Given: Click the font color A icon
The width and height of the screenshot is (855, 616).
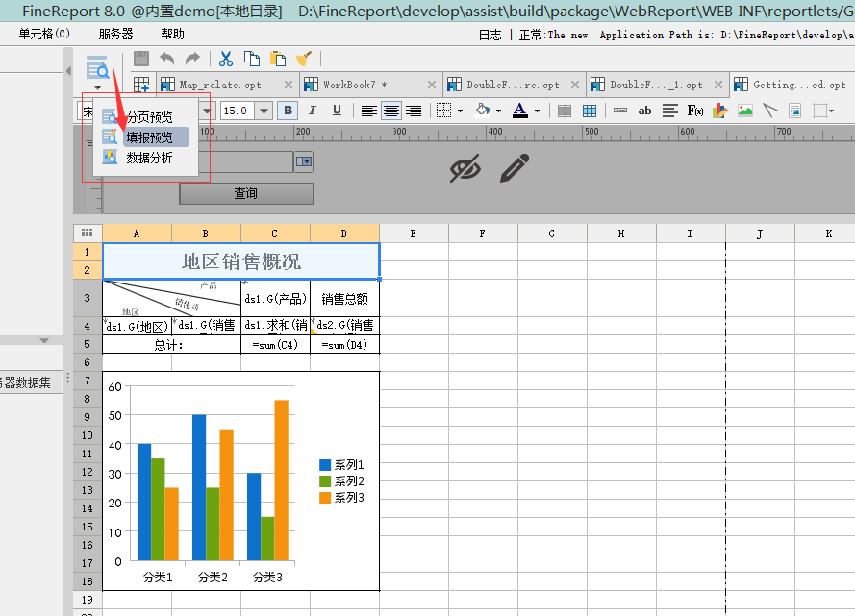Looking at the screenshot, I should [520, 111].
